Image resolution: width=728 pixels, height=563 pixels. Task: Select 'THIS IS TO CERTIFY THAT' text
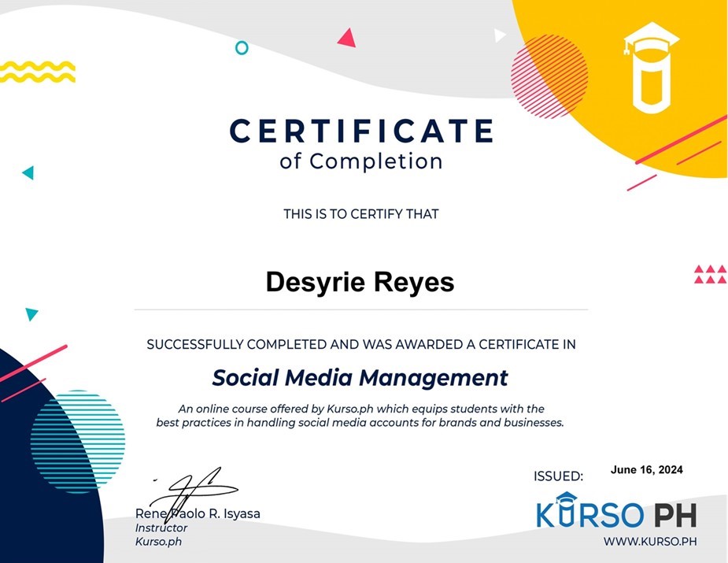pos(361,214)
